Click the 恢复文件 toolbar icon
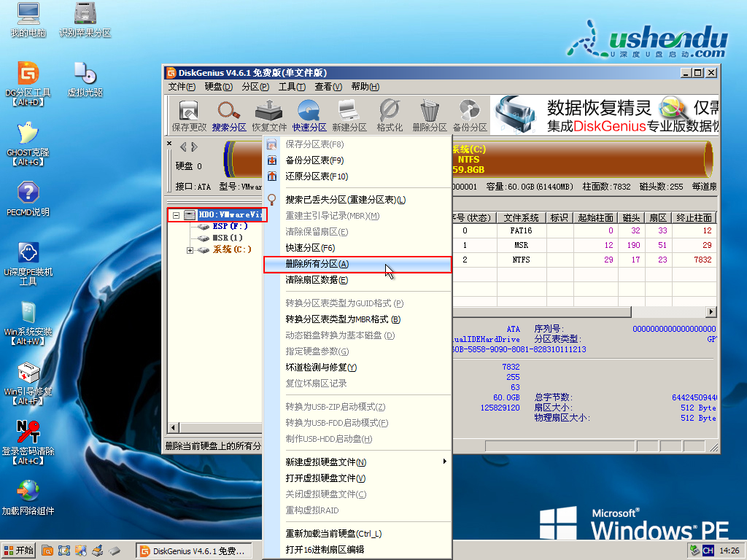 point(269,115)
